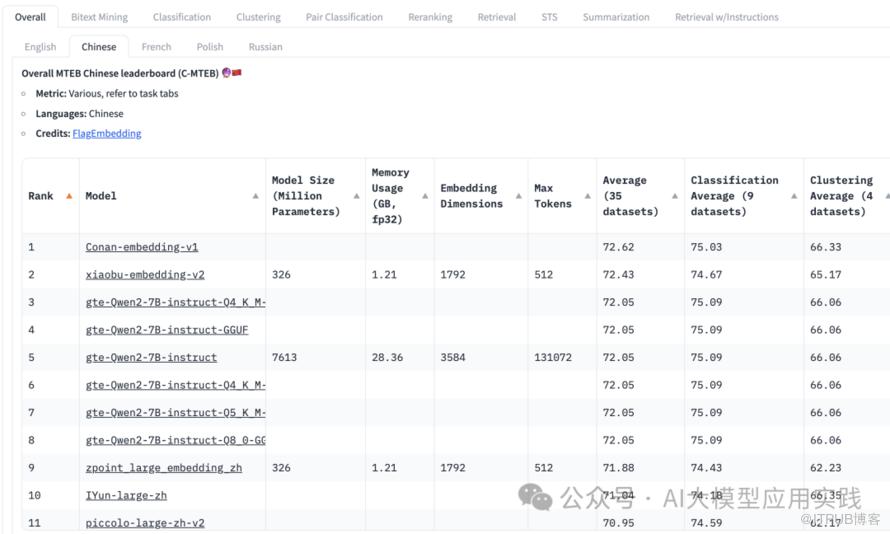Select the Russian language tab
The image size is (890, 534).
265,47
